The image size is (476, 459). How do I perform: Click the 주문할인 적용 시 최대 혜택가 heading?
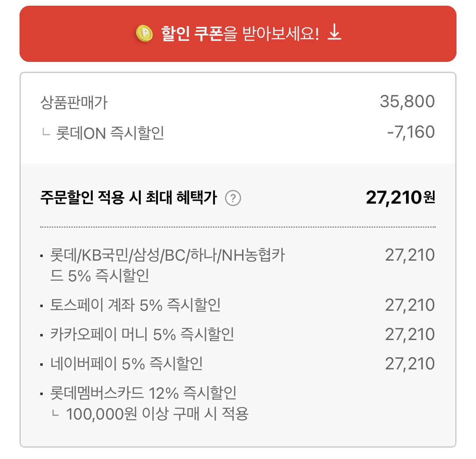129,198
